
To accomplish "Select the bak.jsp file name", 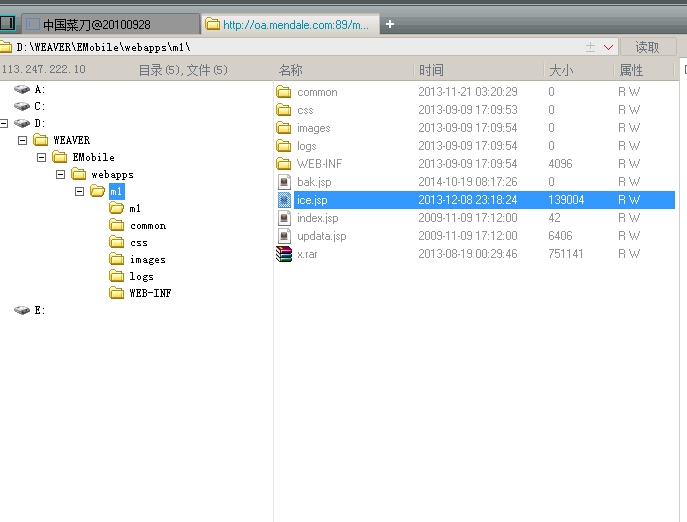I will tap(314, 182).
